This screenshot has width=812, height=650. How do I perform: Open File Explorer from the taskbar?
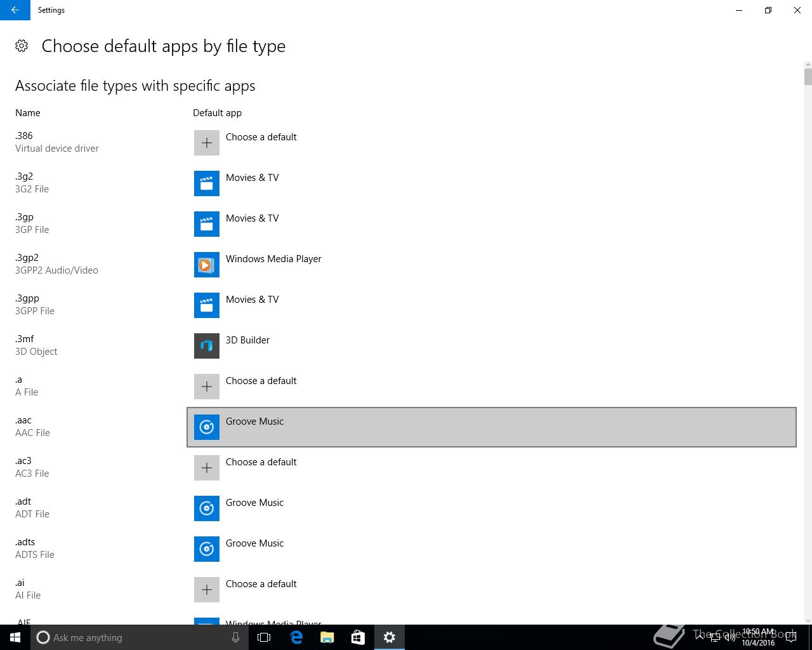click(x=327, y=637)
